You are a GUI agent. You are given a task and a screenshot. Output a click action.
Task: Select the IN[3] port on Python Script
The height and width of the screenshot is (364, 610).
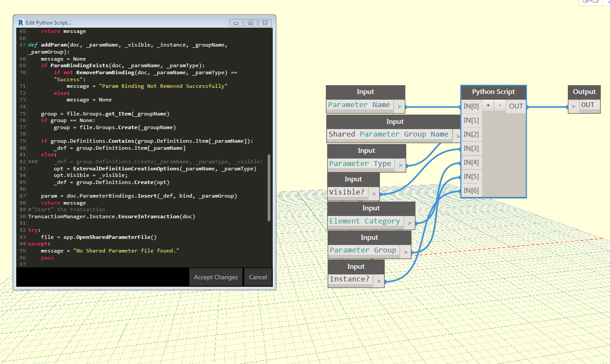coord(471,148)
